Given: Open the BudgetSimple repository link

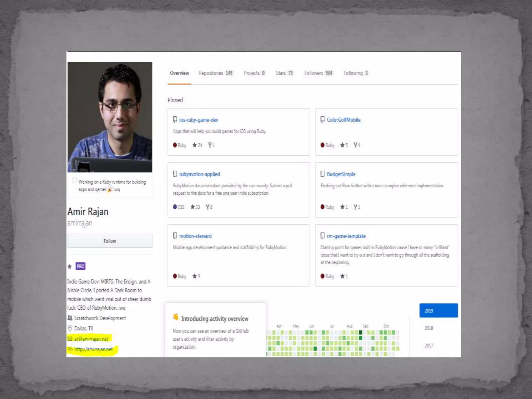Looking at the screenshot, I should 341,174.
